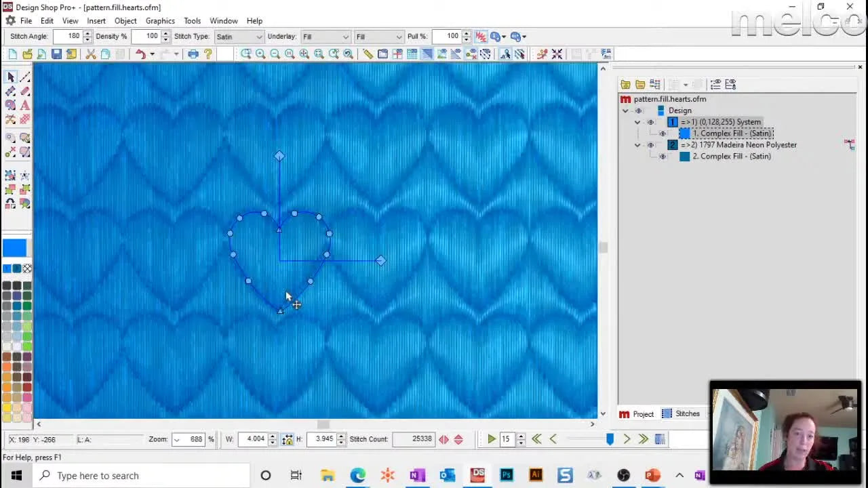Click the vertical flip red arrows icon
This screenshot has width=868, height=488.
click(458, 439)
